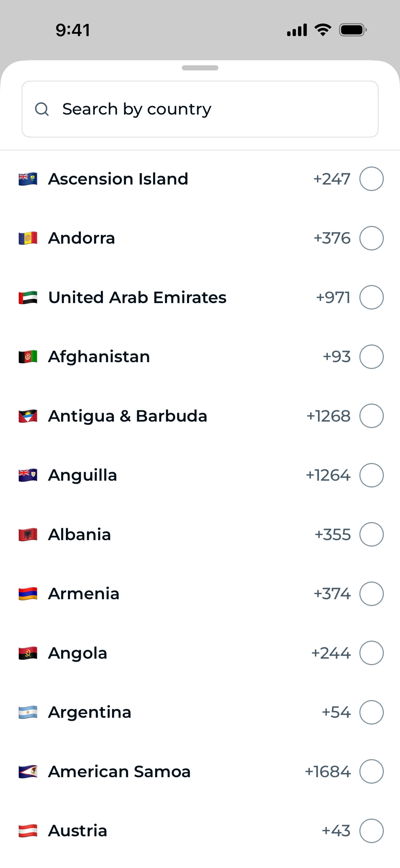Select the Armenia radio button
The image size is (400, 868).
pyautogui.click(x=371, y=594)
